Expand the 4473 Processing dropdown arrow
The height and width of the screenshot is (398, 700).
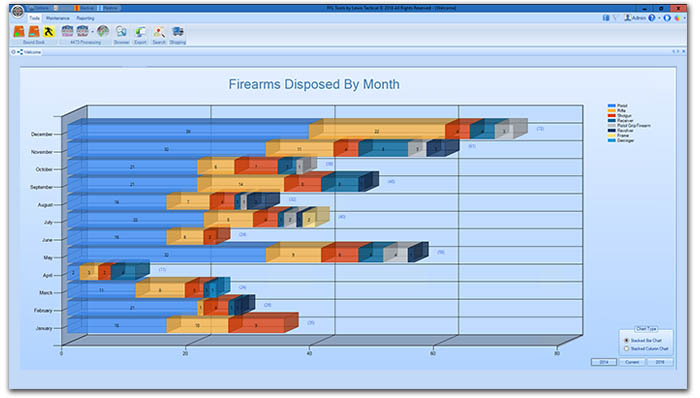coord(92,32)
